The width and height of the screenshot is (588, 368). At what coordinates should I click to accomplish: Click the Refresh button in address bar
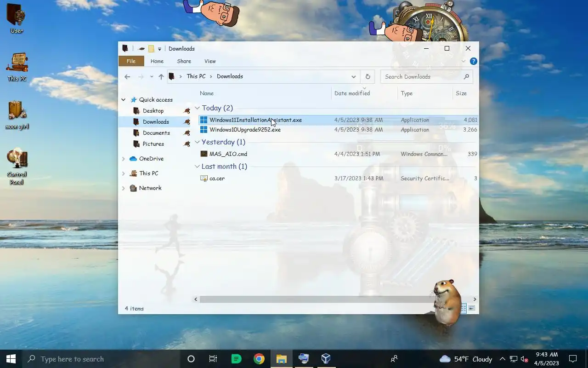[367, 77]
